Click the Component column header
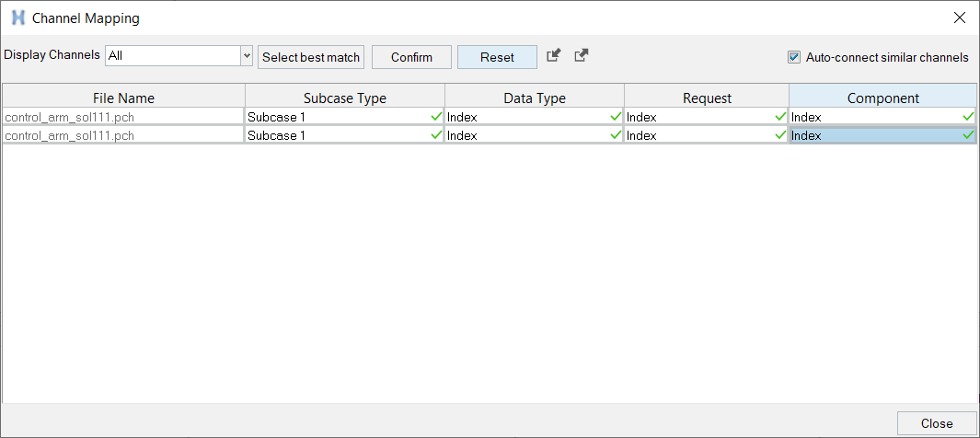The image size is (980, 438). pos(882,98)
